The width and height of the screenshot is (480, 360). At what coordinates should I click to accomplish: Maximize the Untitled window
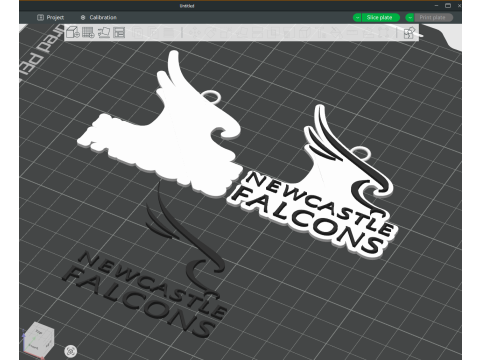pos(448,6)
